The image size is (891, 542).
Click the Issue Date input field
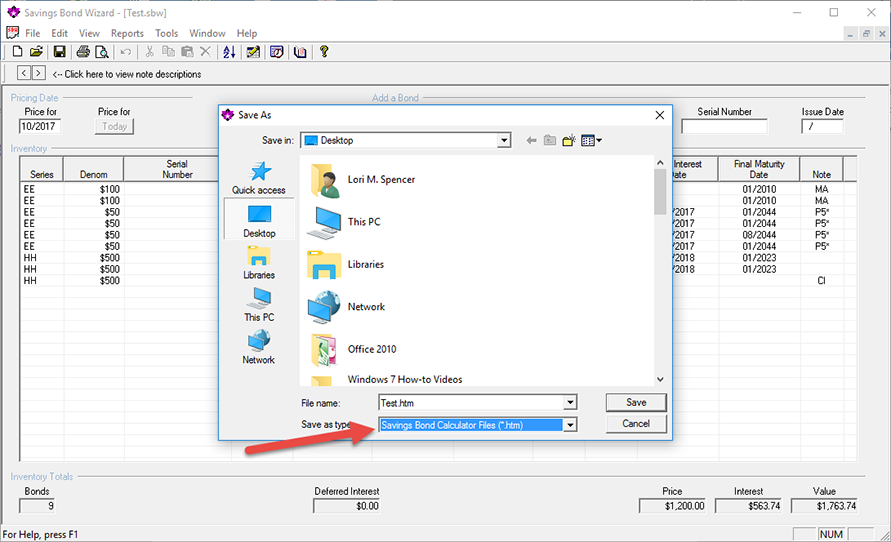822,126
